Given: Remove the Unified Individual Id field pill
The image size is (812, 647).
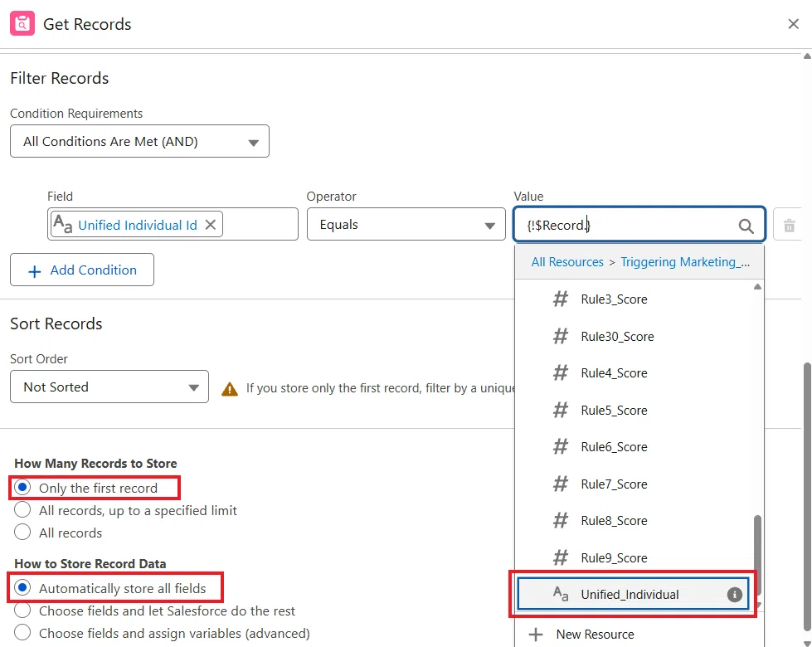Looking at the screenshot, I should pyautogui.click(x=210, y=224).
